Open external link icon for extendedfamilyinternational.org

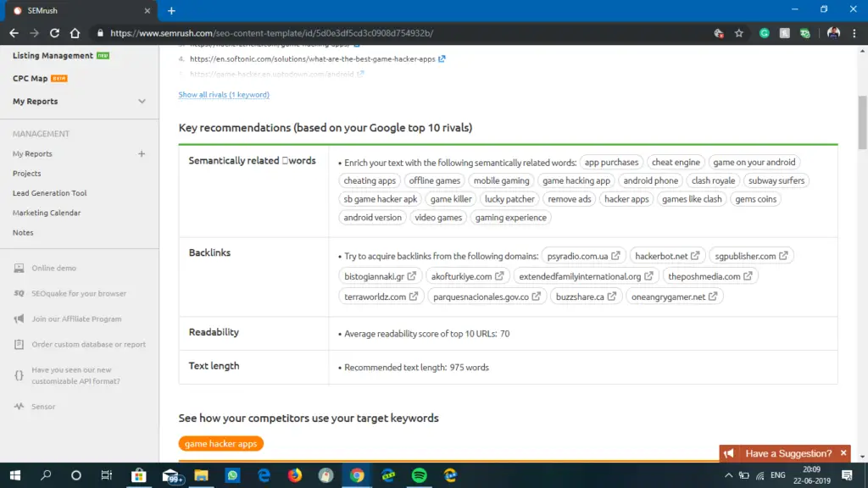(648, 276)
